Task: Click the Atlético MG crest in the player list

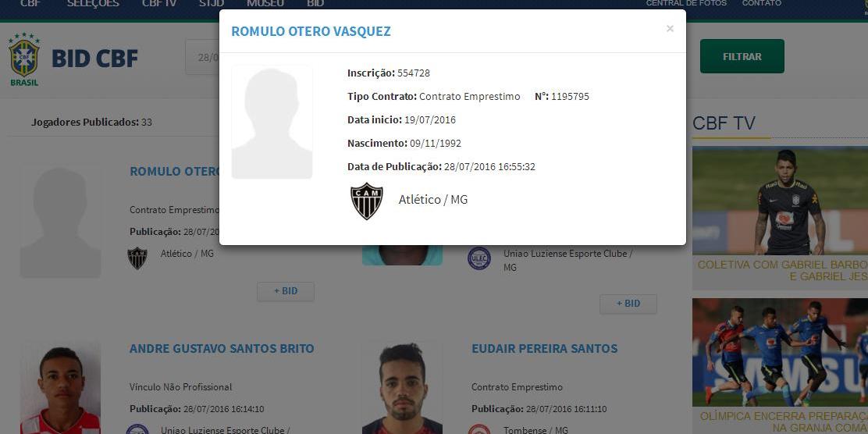Action: [137, 258]
